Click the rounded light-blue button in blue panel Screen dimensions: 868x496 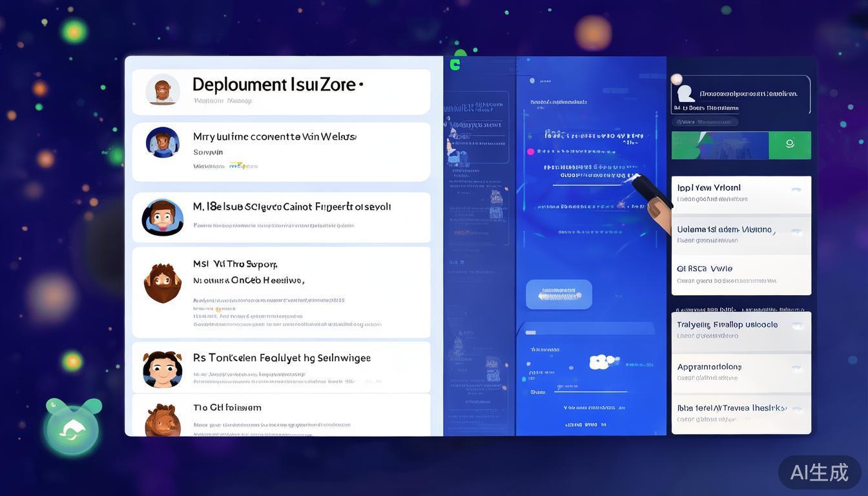[559, 294]
